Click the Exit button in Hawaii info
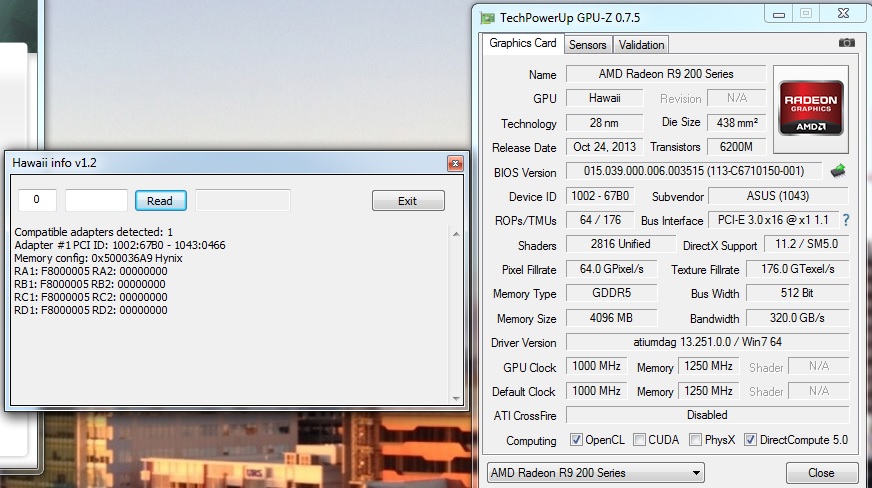The width and height of the screenshot is (872, 488). [x=408, y=201]
